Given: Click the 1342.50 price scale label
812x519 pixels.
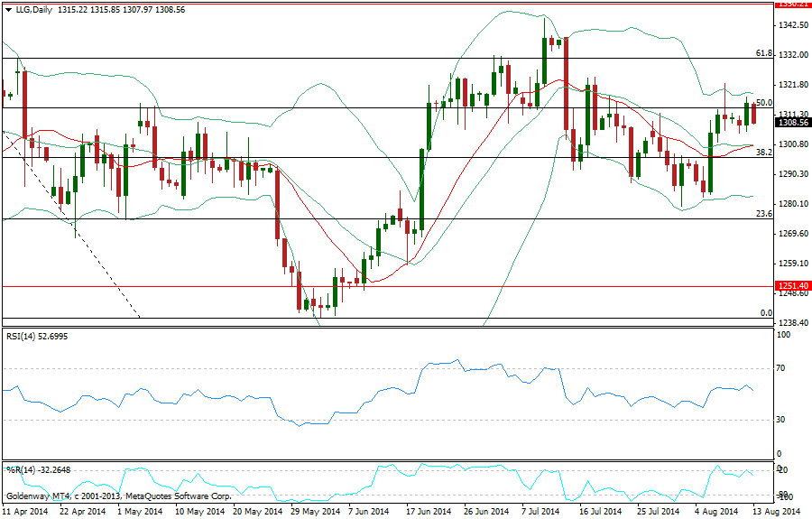Looking at the screenshot, I should click(x=792, y=25).
